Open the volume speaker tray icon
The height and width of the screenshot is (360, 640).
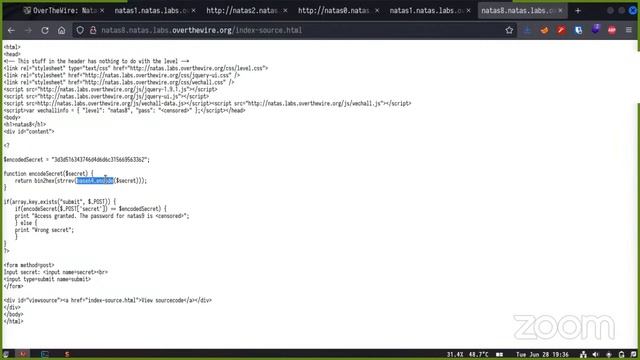(596, 354)
